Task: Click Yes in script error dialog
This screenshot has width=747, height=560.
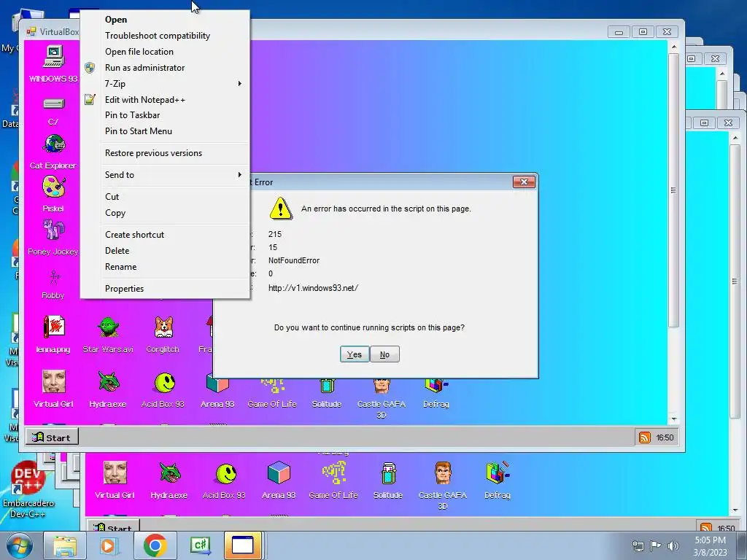Action: click(x=355, y=354)
